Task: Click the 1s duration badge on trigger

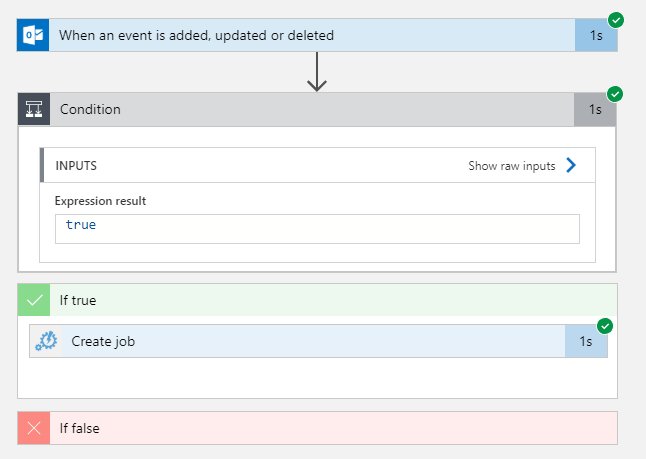Action: [x=596, y=35]
